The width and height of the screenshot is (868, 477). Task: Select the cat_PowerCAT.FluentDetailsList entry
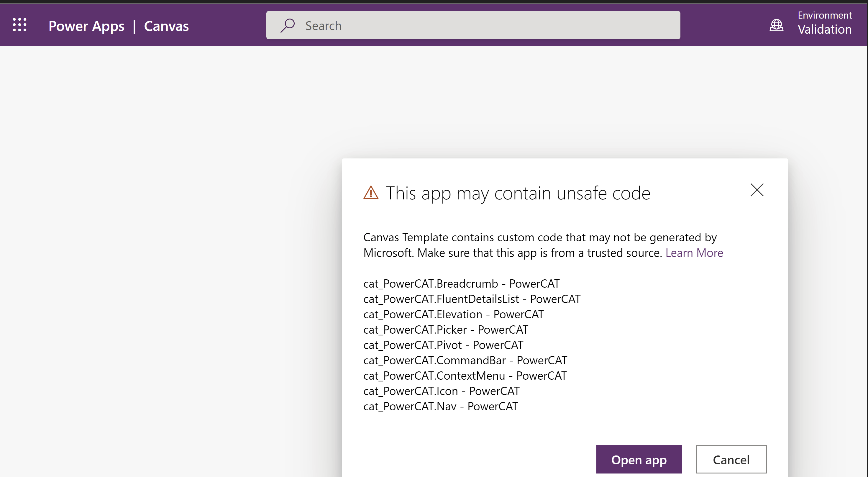tap(471, 299)
